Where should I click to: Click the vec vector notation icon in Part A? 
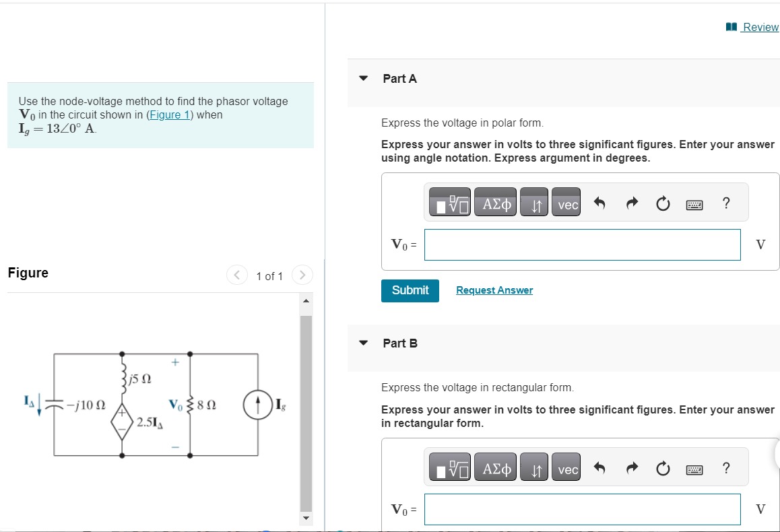[x=566, y=203]
